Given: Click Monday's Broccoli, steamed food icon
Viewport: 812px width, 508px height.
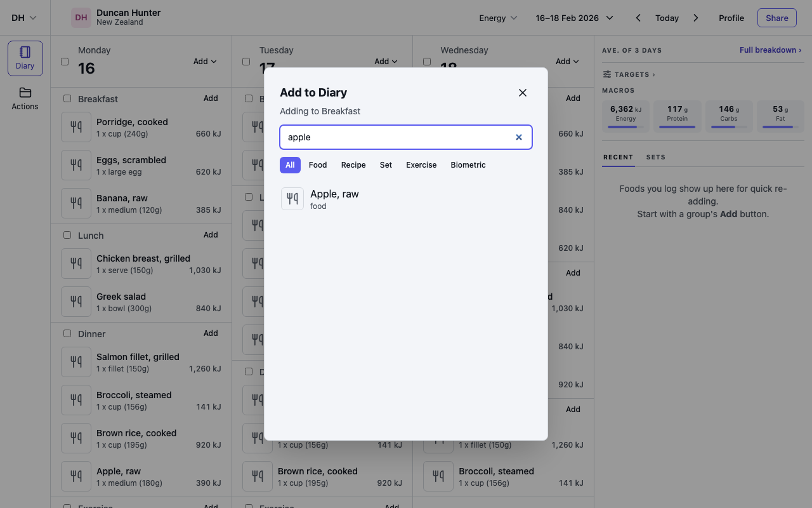Looking at the screenshot, I should pyautogui.click(x=76, y=400).
